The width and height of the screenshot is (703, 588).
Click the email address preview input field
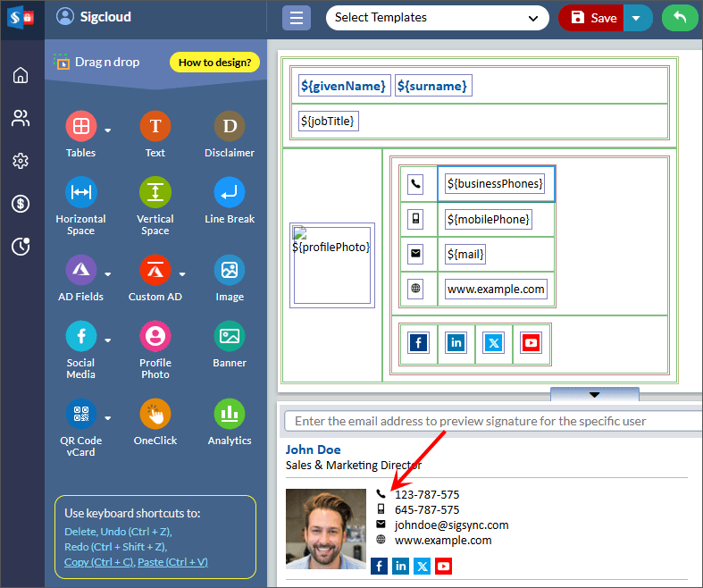(491, 421)
